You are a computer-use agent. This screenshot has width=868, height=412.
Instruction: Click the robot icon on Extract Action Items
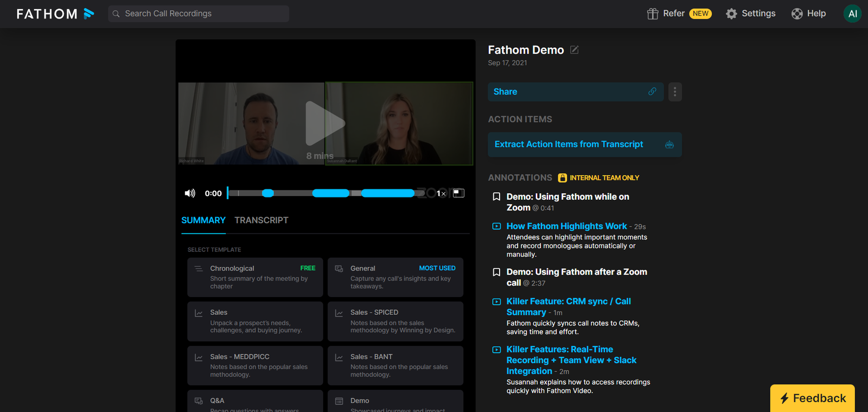(x=669, y=144)
